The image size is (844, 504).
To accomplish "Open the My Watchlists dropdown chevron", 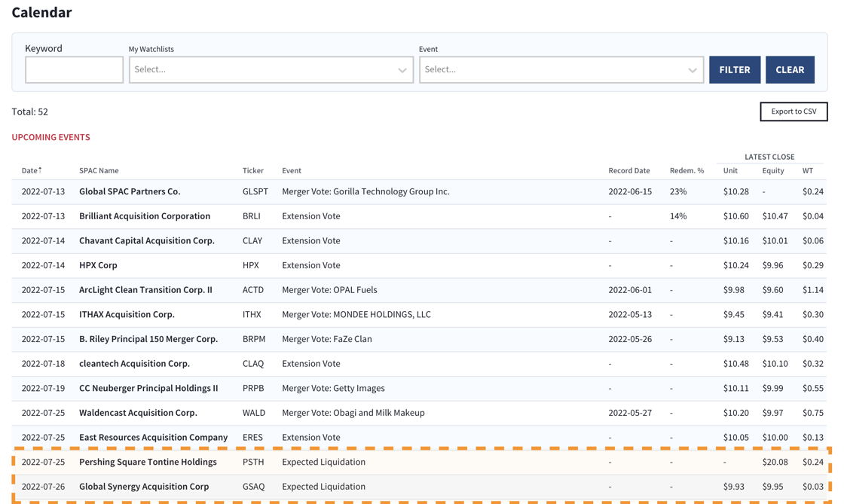I will pos(402,69).
